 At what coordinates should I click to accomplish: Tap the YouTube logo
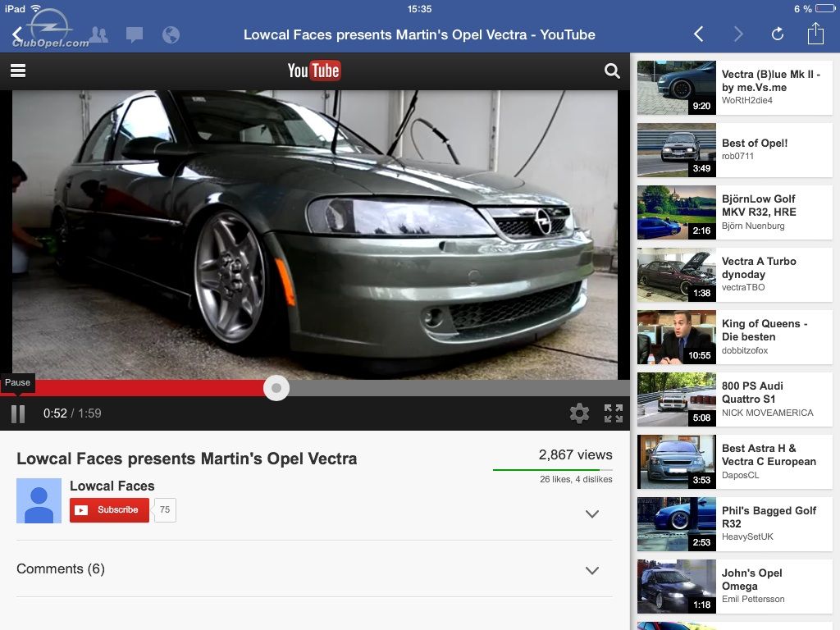point(314,71)
